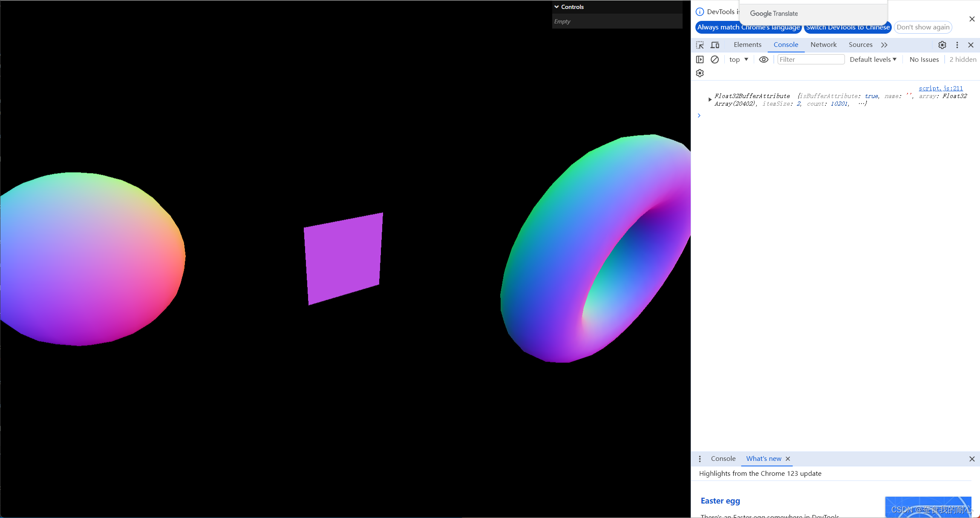Click the 2 hidden messages indicator
This screenshot has height=518, width=980.
[x=963, y=60]
